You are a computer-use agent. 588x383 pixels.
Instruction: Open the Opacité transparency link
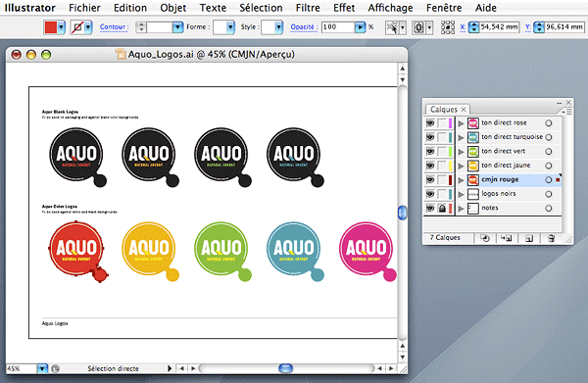pyautogui.click(x=304, y=27)
